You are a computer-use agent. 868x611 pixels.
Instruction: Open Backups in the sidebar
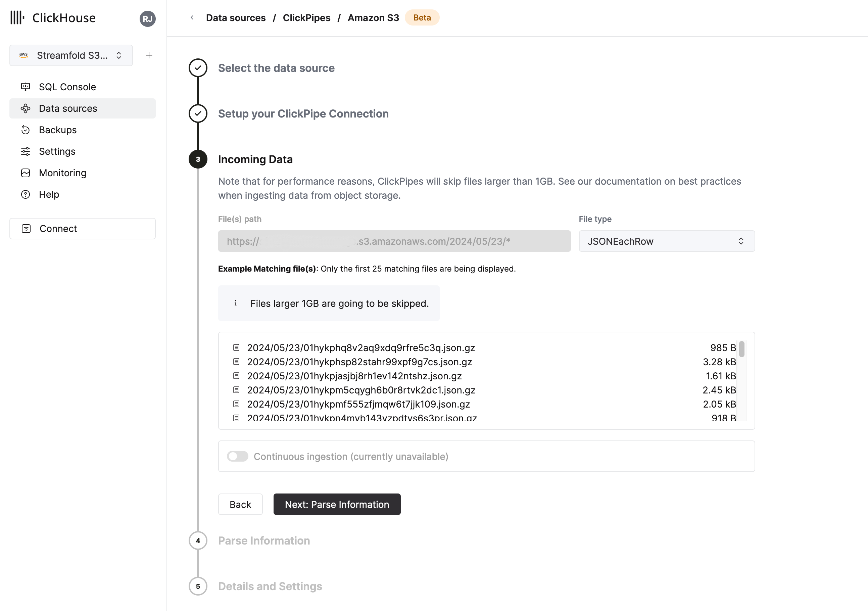point(83,130)
